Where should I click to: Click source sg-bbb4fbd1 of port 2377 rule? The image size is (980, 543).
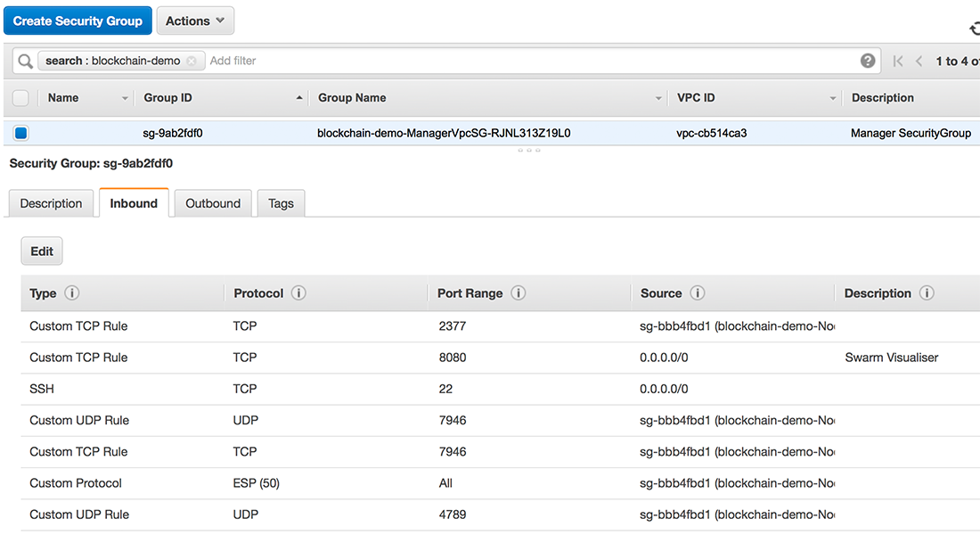pos(737,326)
